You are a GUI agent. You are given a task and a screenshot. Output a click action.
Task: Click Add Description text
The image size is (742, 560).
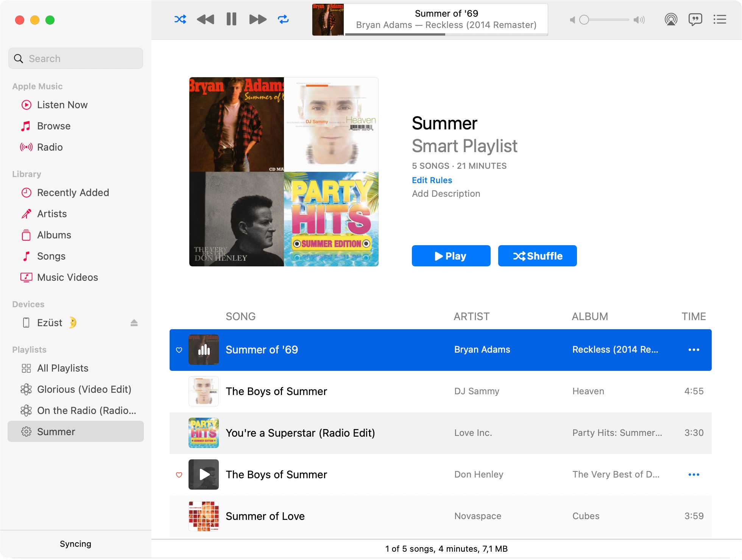446,194
